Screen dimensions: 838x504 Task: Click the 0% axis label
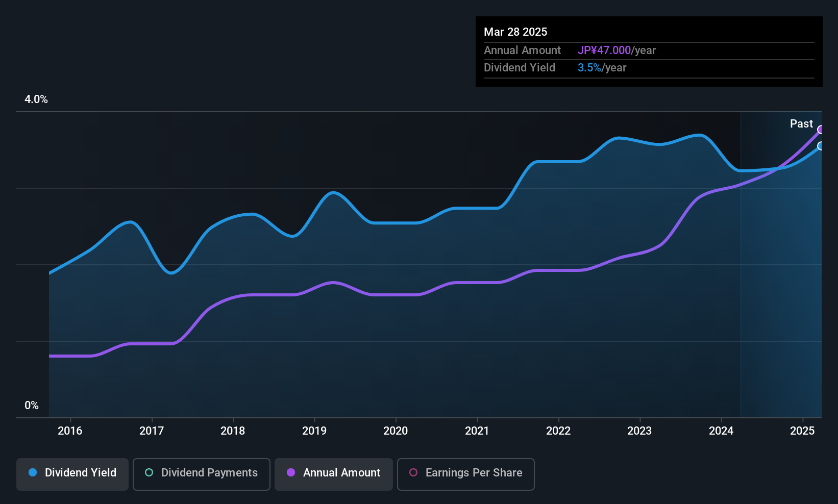click(32, 405)
